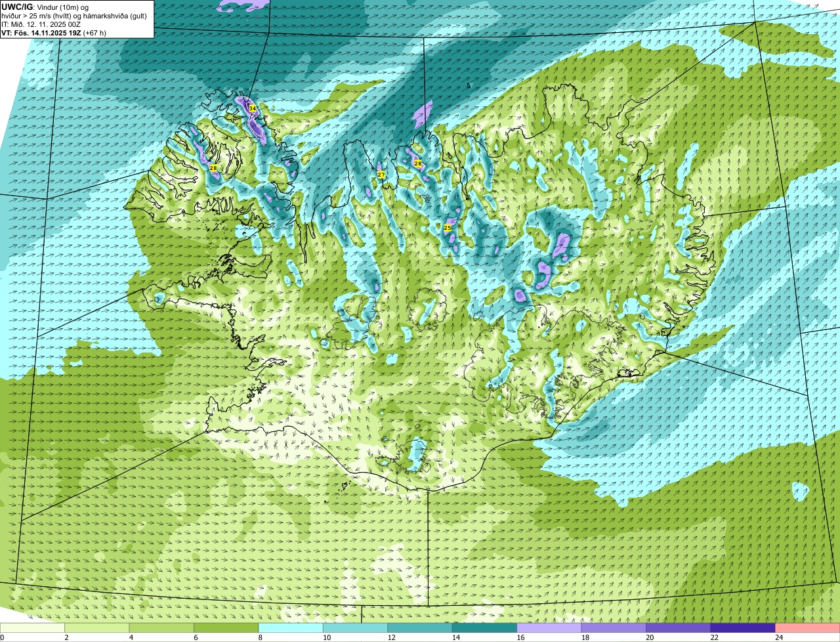
Task: Select the 22–24 m/s dark indigo swatch
Action: pyautogui.click(x=743, y=628)
